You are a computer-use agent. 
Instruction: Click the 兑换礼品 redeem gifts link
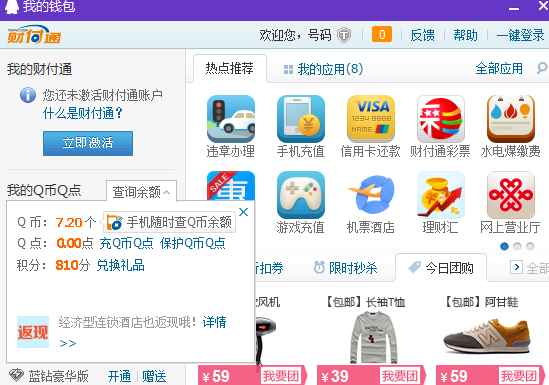point(120,265)
